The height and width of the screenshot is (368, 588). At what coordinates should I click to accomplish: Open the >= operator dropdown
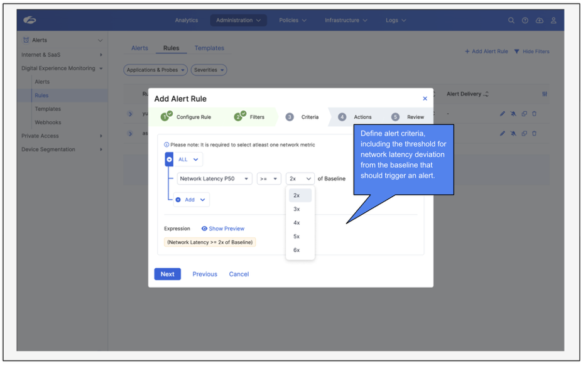(268, 179)
